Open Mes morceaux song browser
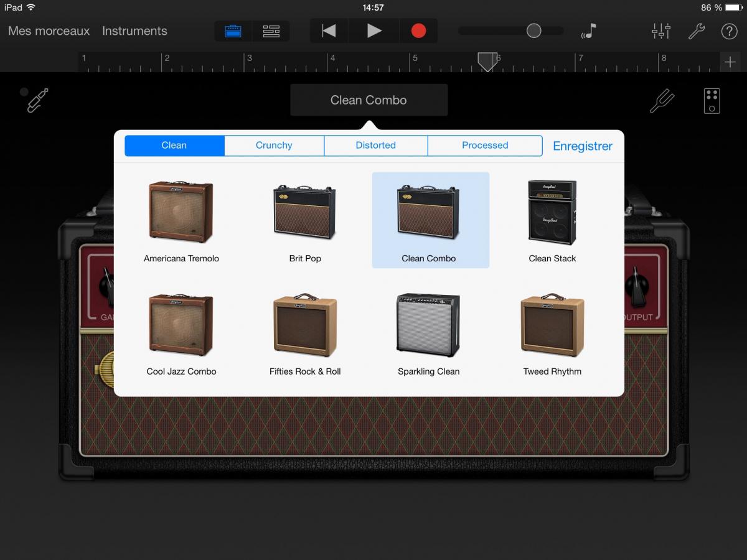Viewport: 747px width, 560px height. pyautogui.click(x=49, y=31)
